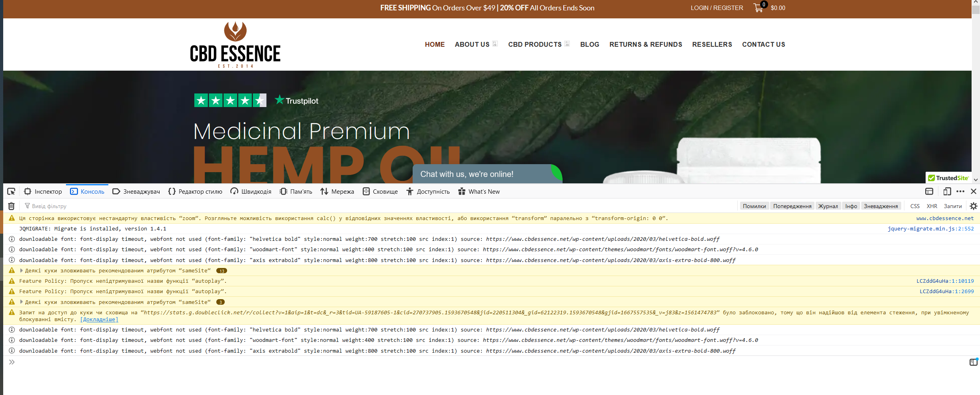Open the Сховище storage tab

(380, 192)
